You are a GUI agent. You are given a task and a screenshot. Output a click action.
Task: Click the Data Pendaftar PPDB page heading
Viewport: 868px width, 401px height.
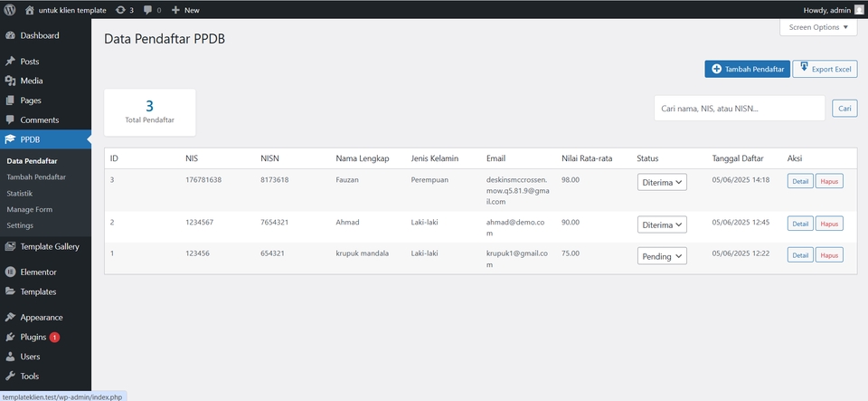pyautogui.click(x=165, y=39)
